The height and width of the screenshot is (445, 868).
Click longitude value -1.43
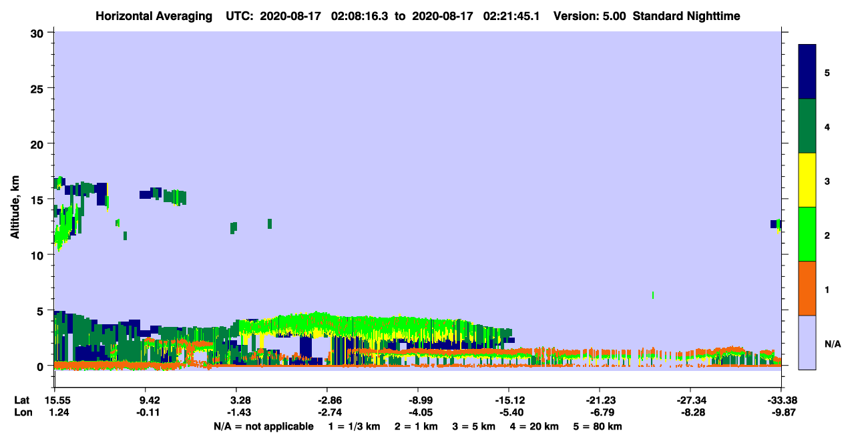tap(239, 413)
